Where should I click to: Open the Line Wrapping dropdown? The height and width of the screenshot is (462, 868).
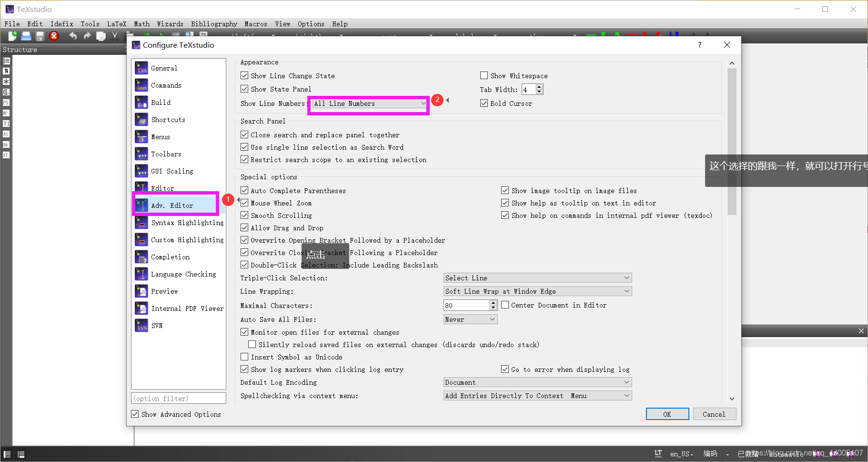pos(537,291)
